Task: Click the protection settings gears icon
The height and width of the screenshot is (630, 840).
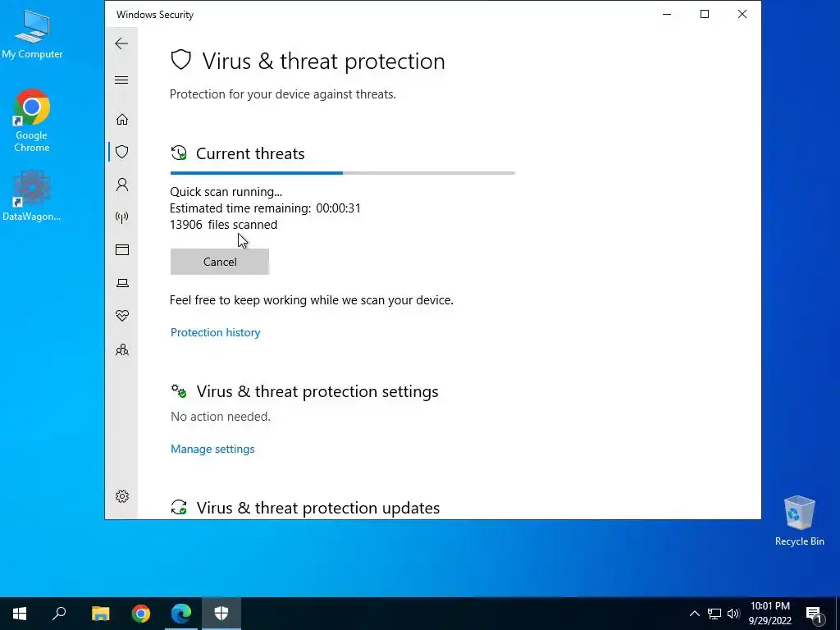Action: pyautogui.click(x=178, y=390)
